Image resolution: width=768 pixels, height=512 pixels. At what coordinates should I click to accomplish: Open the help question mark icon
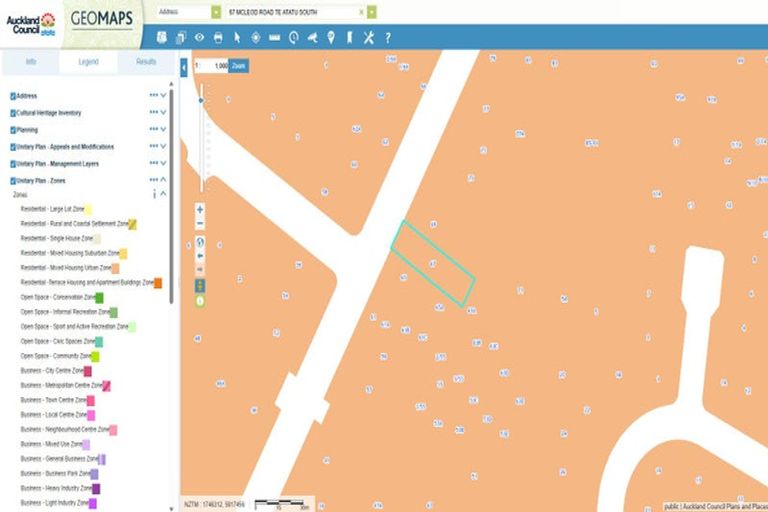[388, 37]
